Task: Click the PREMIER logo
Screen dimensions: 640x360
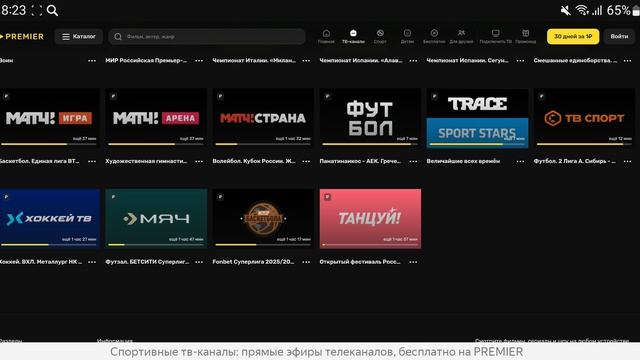Action: coord(22,36)
